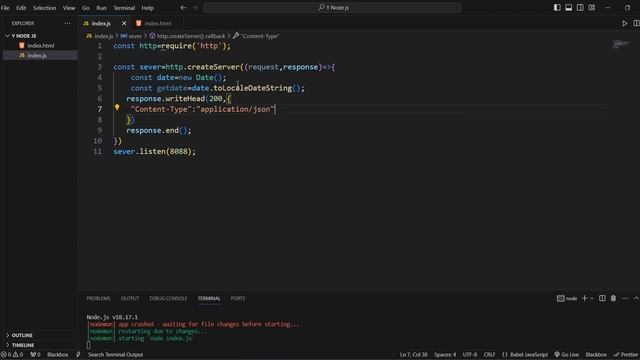The width and height of the screenshot is (640, 360).
Task: Open errors and warnings in the status bar
Action: coord(12,355)
